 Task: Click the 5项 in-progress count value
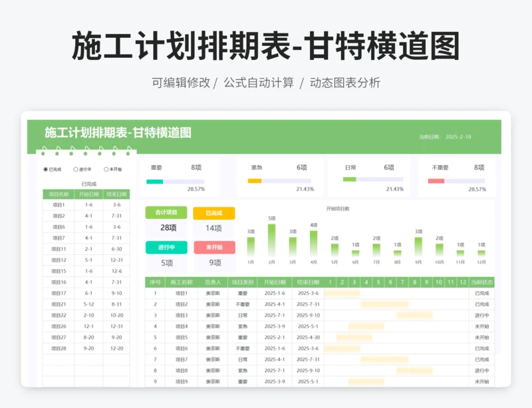[167, 263]
